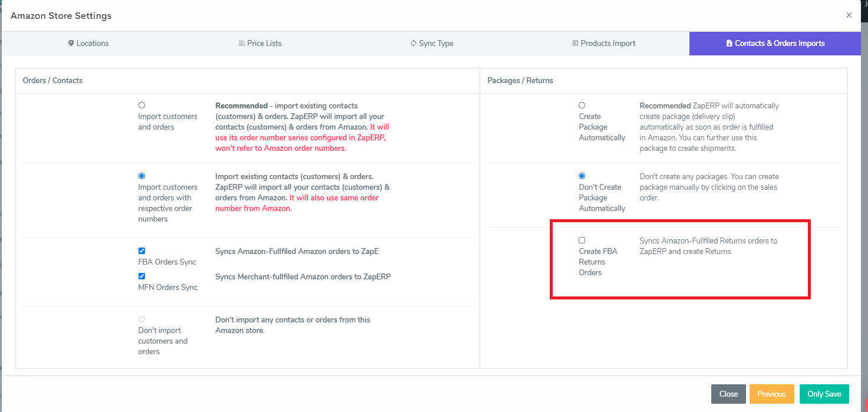Viewport: 868px width, 412px height.
Task: Click red 'won't refer to Amazon order numbers' text
Action: click(x=280, y=148)
